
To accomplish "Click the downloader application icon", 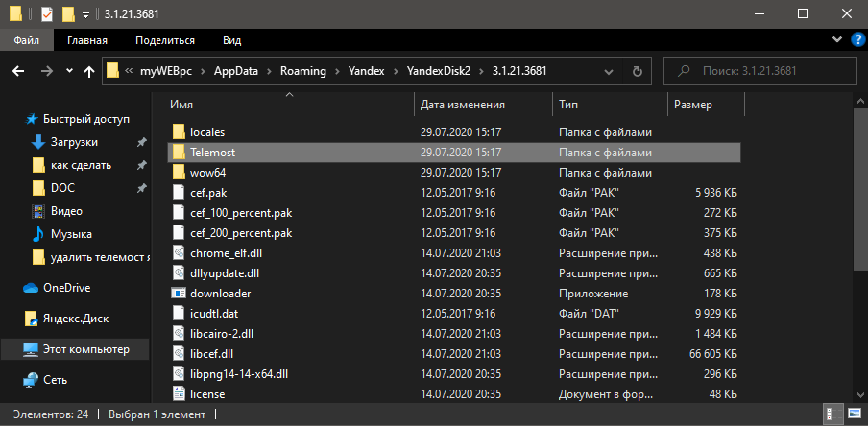I will [179, 294].
